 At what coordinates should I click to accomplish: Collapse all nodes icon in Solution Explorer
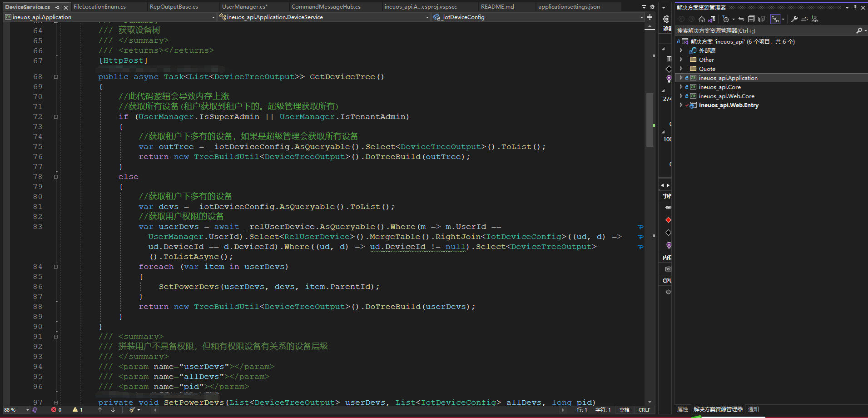coord(751,19)
